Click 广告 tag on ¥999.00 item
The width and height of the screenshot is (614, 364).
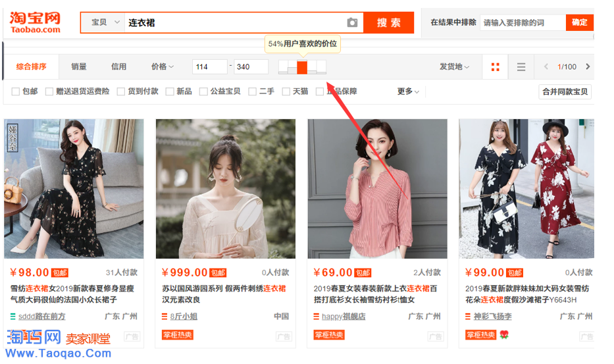point(284,336)
